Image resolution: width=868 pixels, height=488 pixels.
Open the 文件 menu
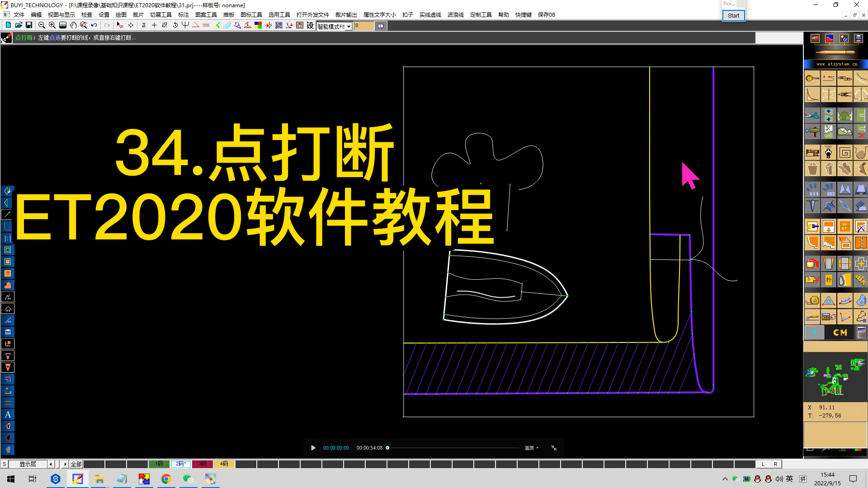(x=19, y=14)
